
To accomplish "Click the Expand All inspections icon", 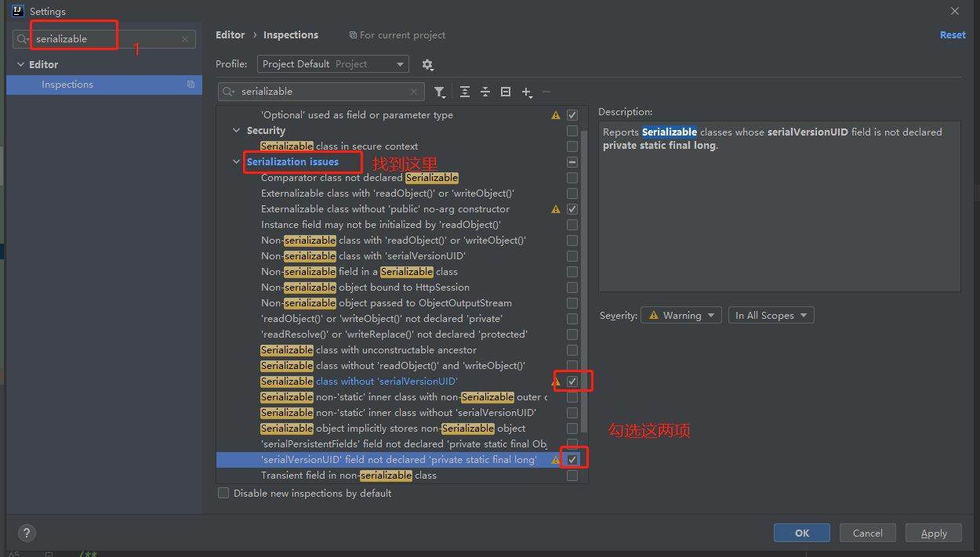I will (465, 92).
